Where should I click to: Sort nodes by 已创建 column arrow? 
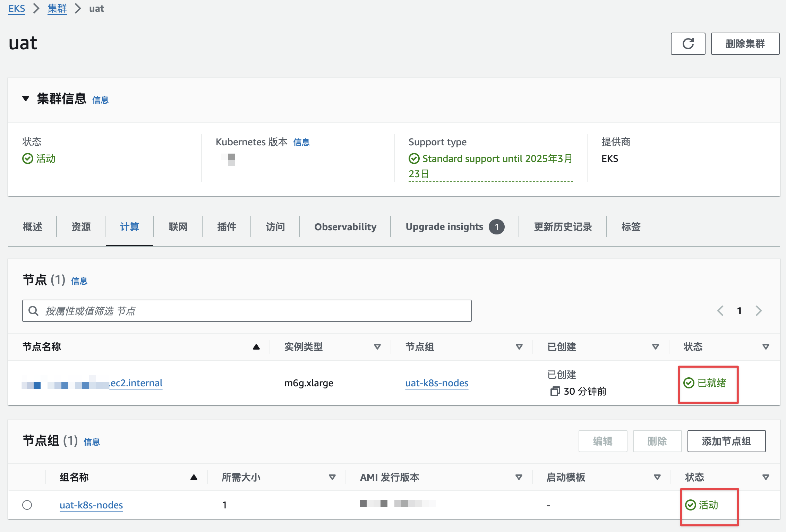pos(656,347)
